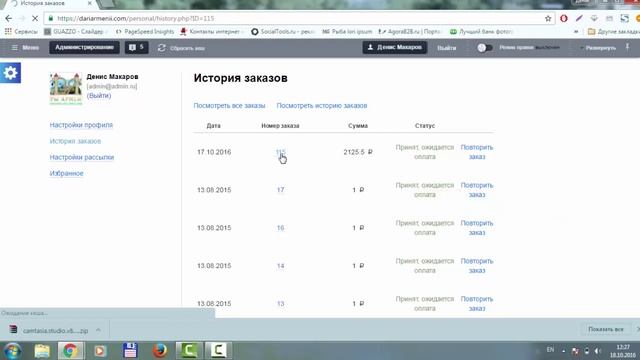Open Настройки профиля
The height and width of the screenshot is (360, 640).
[81, 125]
